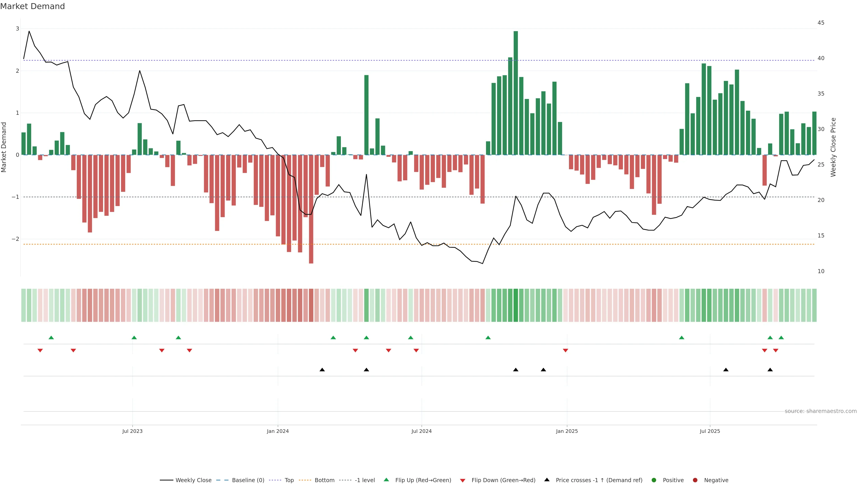
Task: Click the red Flip Down legend triangle
Action: pyautogui.click(x=463, y=480)
